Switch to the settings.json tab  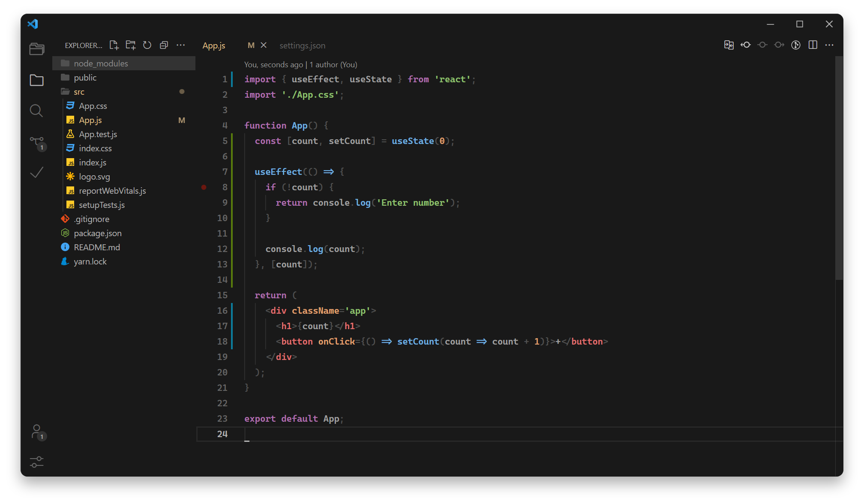(x=302, y=45)
